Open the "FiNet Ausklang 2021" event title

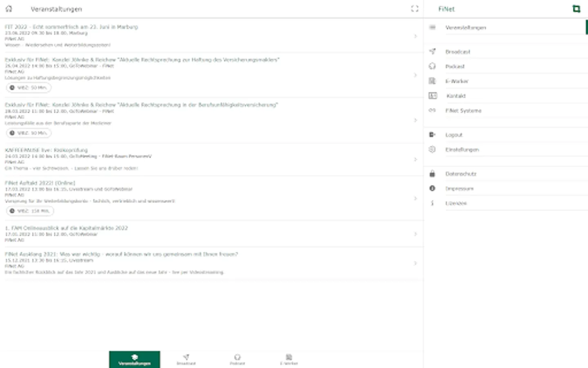[x=121, y=254]
